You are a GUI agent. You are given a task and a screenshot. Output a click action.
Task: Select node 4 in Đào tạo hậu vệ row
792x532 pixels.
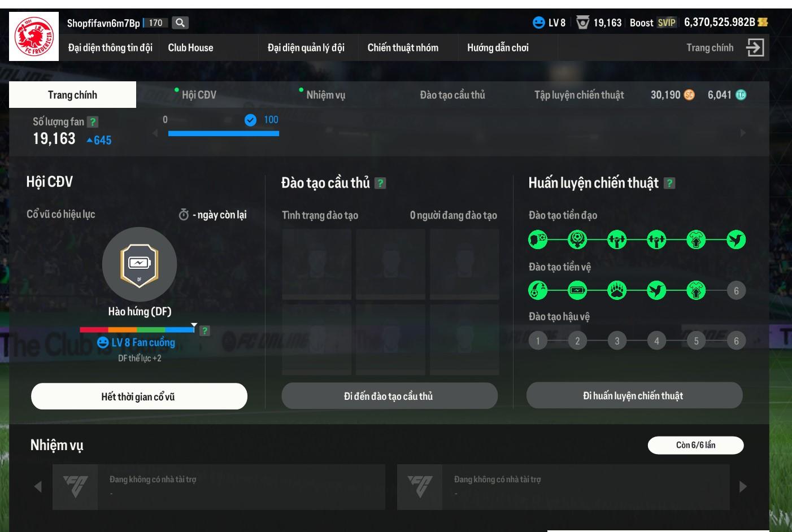tap(656, 341)
